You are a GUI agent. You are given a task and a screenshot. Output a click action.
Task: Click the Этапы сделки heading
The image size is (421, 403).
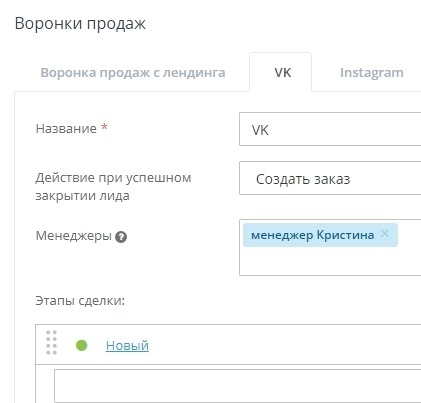(x=80, y=301)
